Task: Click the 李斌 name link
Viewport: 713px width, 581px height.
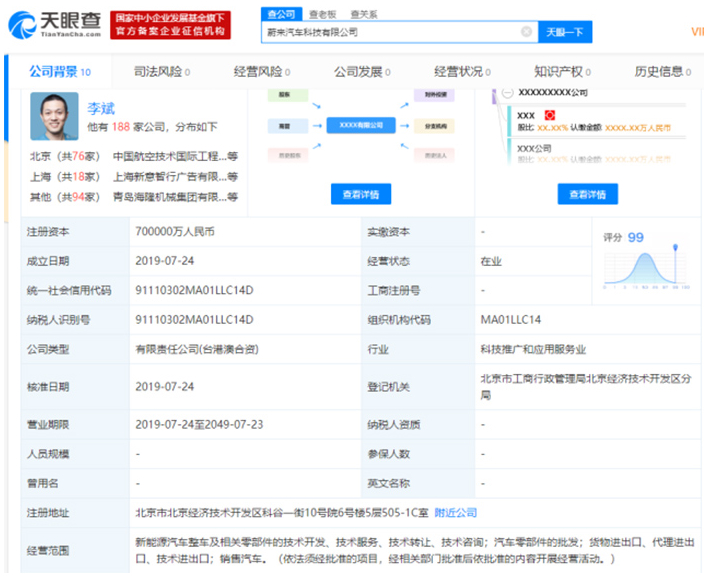Action: point(100,107)
